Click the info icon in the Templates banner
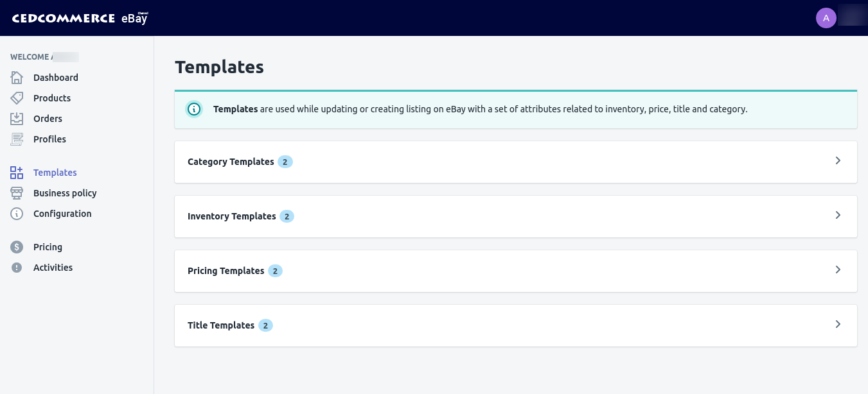868x394 pixels. tap(193, 109)
